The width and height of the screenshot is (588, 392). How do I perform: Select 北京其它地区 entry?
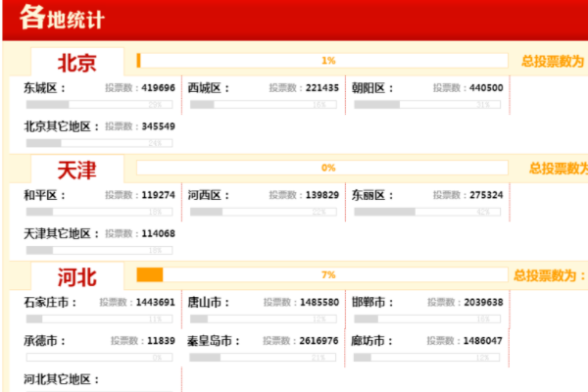point(57,127)
